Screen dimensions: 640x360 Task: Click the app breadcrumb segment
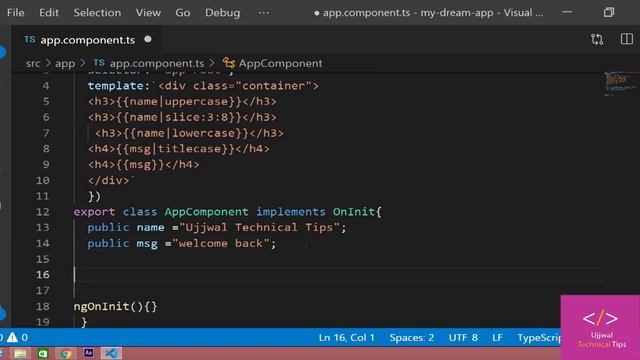click(65, 63)
